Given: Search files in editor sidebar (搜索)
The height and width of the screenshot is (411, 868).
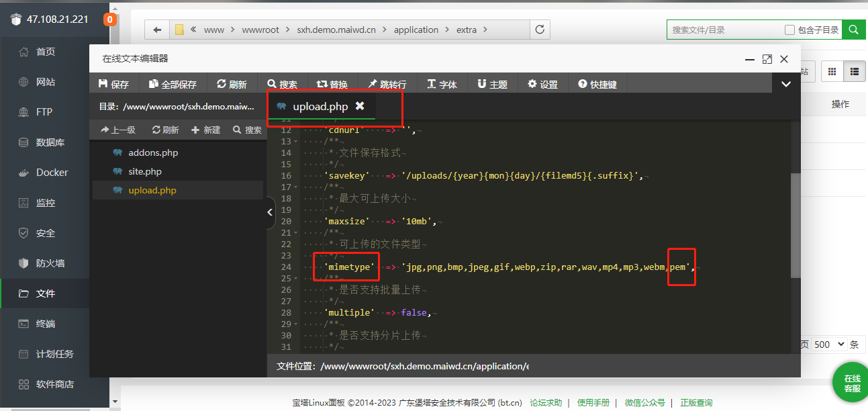Looking at the screenshot, I should 247,130.
